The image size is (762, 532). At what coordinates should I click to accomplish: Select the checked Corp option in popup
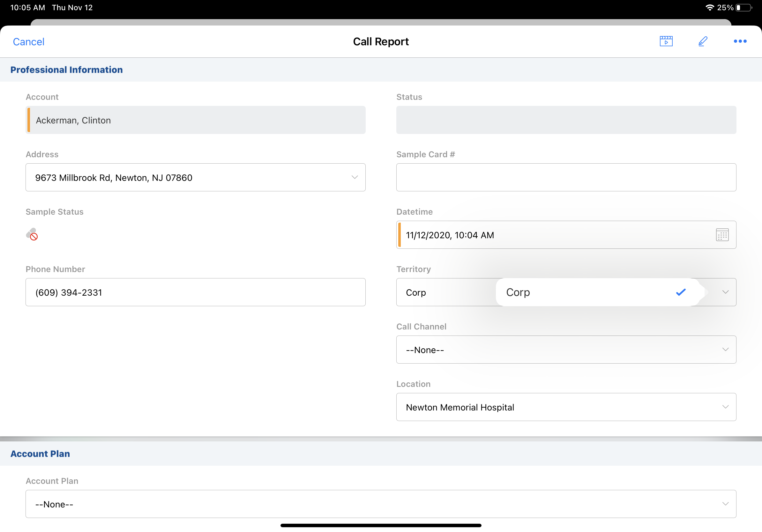coord(564,292)
